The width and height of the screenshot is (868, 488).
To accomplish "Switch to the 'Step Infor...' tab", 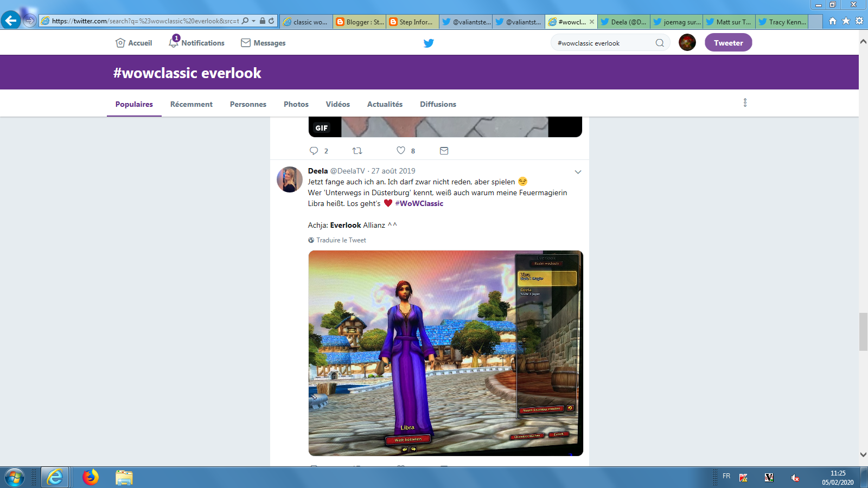I will coord(412,22).
